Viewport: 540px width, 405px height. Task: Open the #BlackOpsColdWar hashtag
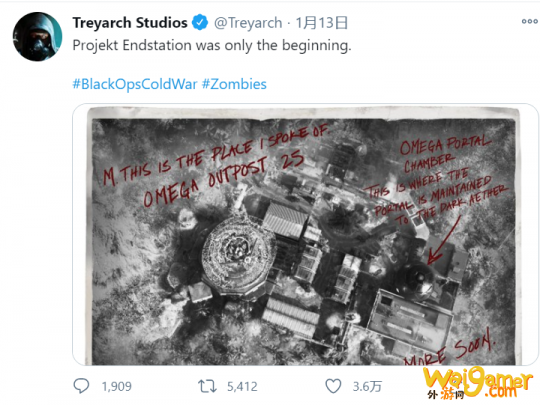coord(135,84)
